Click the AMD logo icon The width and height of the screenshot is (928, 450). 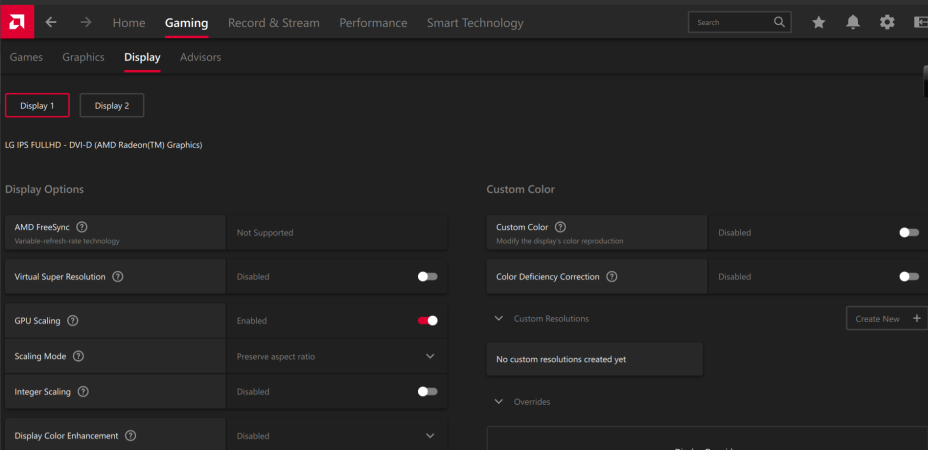[x=17, y=21]
